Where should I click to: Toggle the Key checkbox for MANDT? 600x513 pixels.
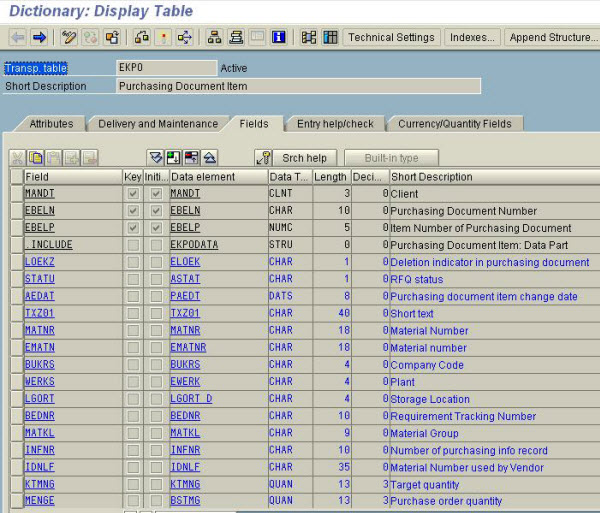click(x=133, y=194)
